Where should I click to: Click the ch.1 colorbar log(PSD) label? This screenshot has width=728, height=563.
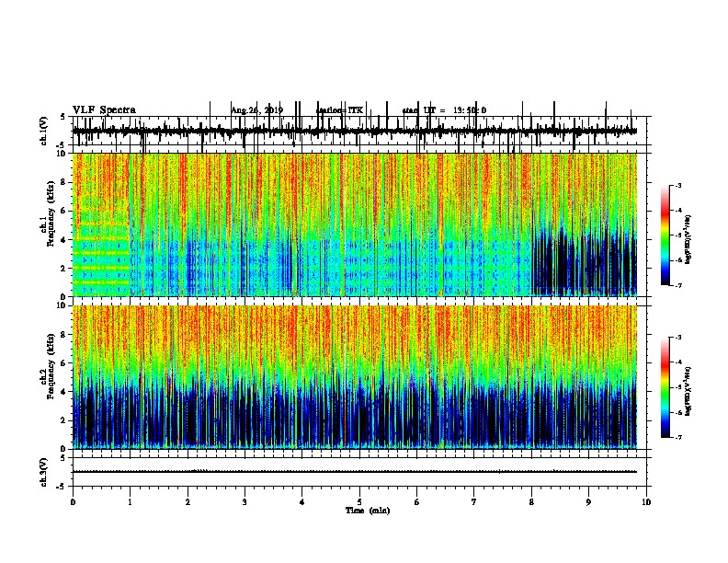tap(688, 239)
